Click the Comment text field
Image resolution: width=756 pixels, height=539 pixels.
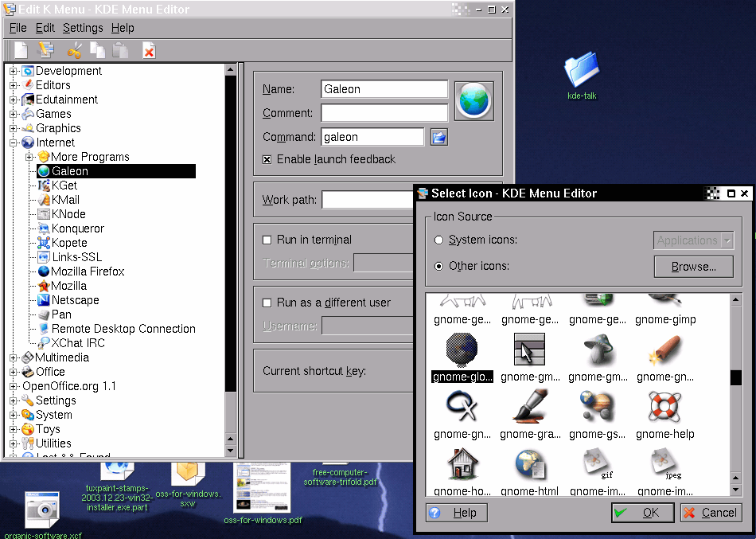384,113
